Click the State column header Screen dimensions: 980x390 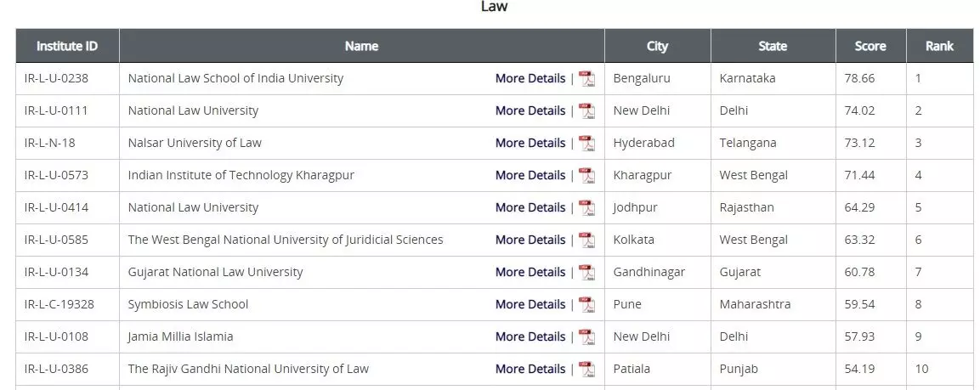pos(773,46)
